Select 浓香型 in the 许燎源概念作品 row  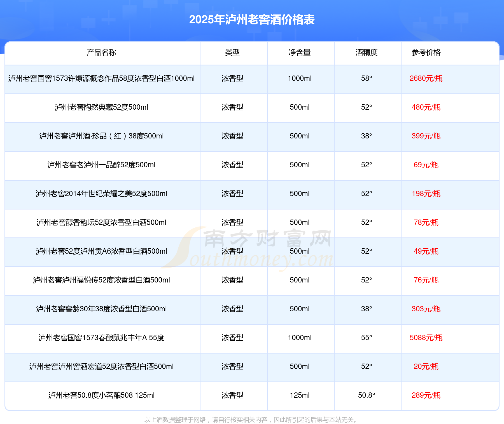(232, 78)
